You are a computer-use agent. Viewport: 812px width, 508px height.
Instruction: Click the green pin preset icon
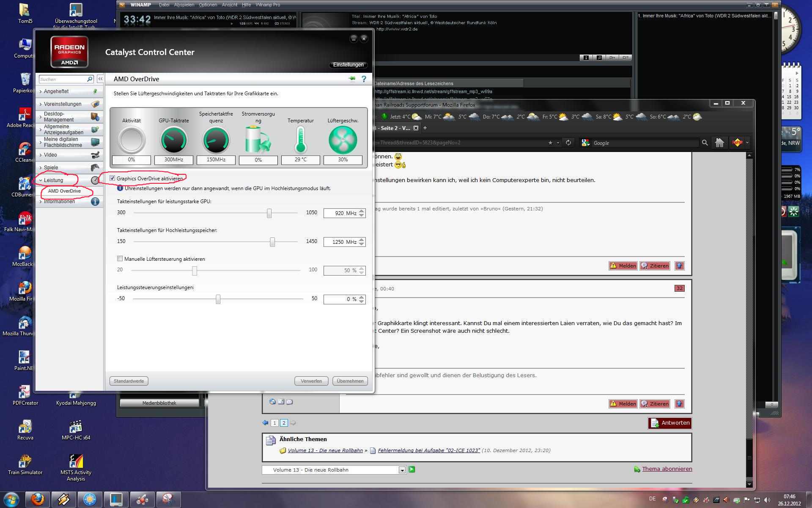[351, 79]
